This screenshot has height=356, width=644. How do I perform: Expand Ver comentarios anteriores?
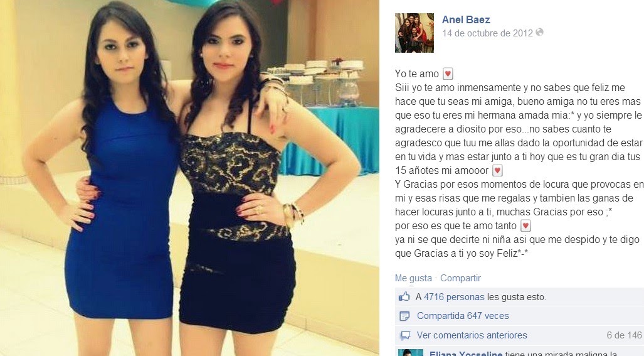[472, 335]
